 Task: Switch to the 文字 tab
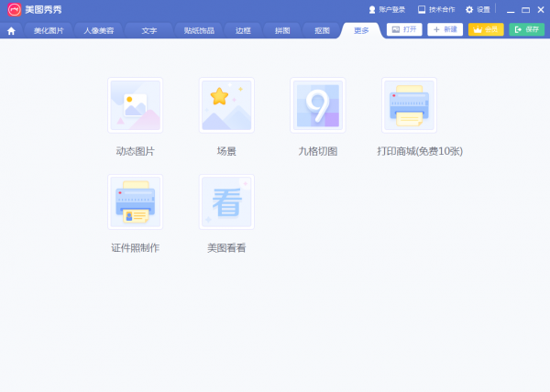tap(149, 31)
